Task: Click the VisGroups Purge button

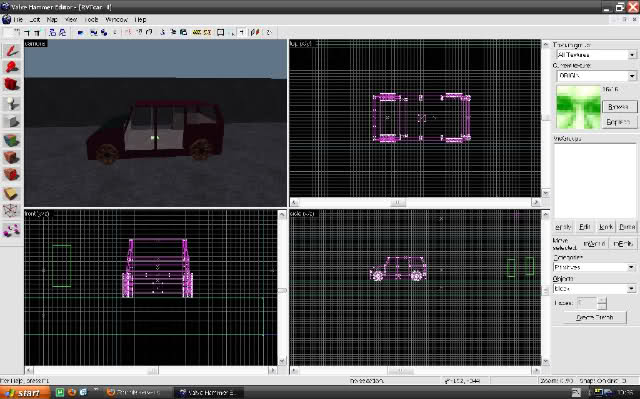Action: click(x=627, y=227)
